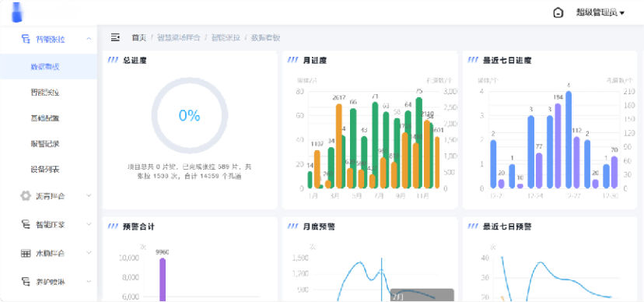Click the 1,500 axis value in 月度预警
The image size is (644, 302).
(299, 258)
